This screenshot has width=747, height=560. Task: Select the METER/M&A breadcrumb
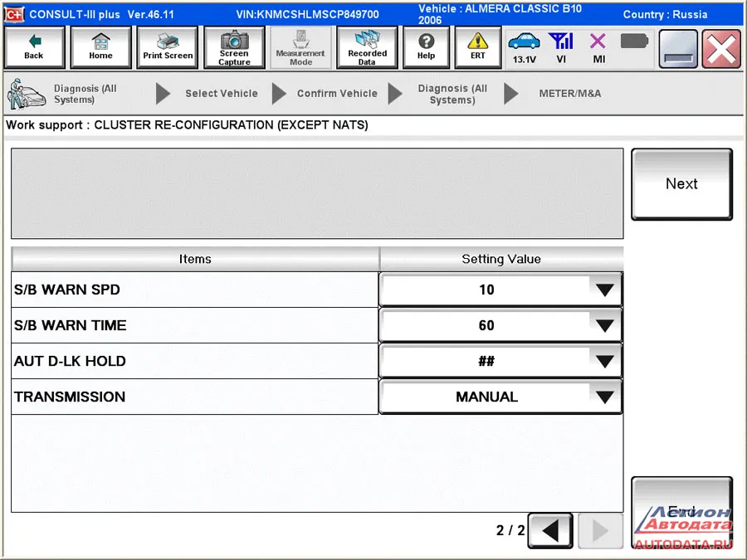[569, 93]
